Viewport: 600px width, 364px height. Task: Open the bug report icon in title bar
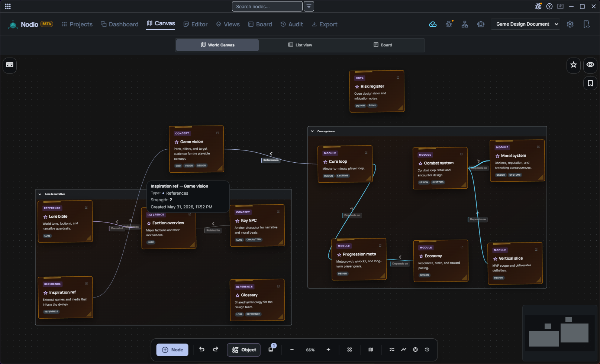point(538,6)
